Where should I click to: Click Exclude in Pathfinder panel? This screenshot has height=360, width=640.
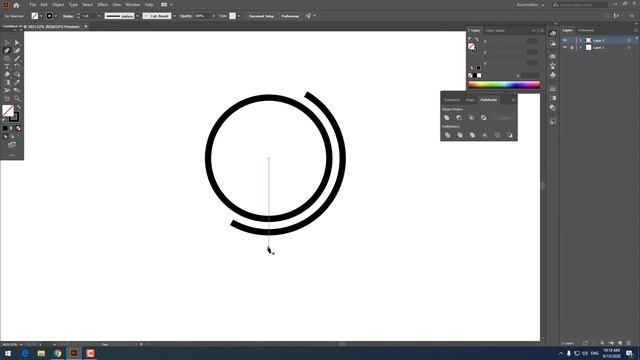tap(484, 118)
